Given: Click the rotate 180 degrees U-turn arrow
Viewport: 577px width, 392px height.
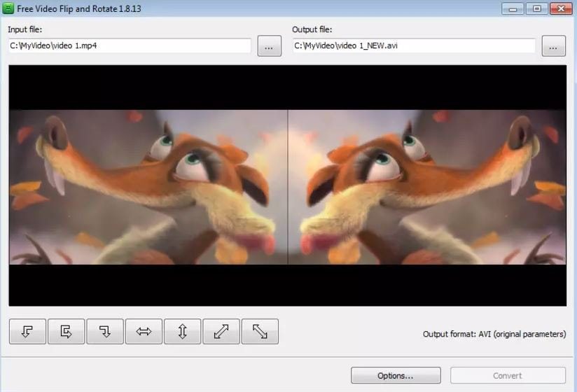Looking at the screenshot, I should tap(67, 331).
